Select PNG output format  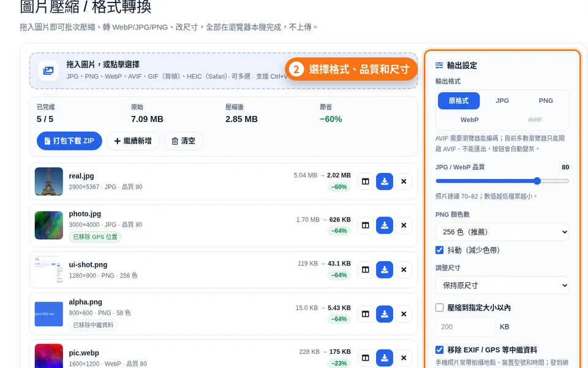(x=546, y=101)
